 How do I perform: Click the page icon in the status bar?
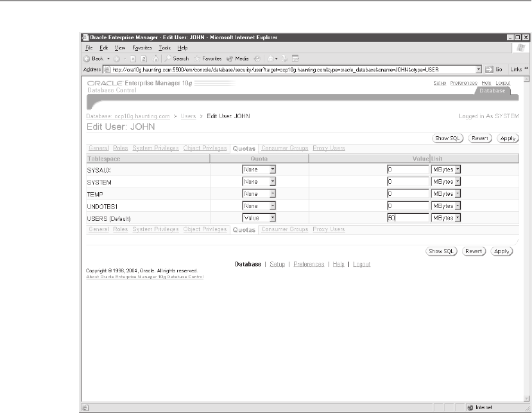[x=85, y=408]
